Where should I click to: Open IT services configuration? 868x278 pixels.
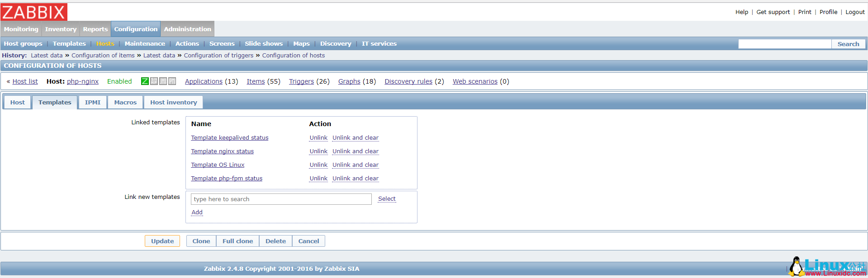click(x=379, y=44)
